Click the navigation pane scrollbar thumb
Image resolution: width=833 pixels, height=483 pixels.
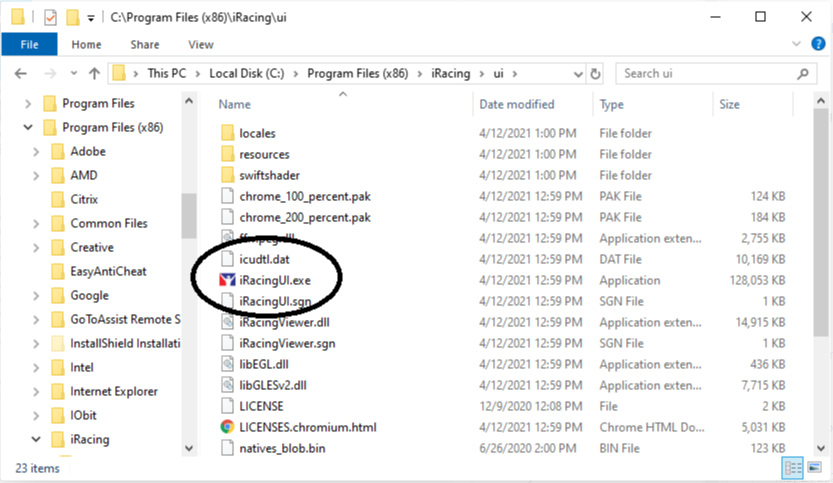click(189, 216)
